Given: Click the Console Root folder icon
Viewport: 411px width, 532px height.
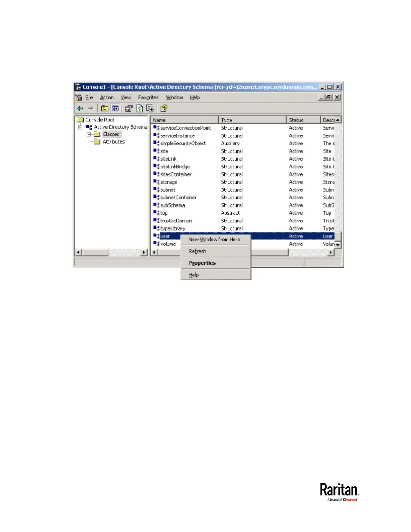Looking at the screenshot, I should pos(80,120).
